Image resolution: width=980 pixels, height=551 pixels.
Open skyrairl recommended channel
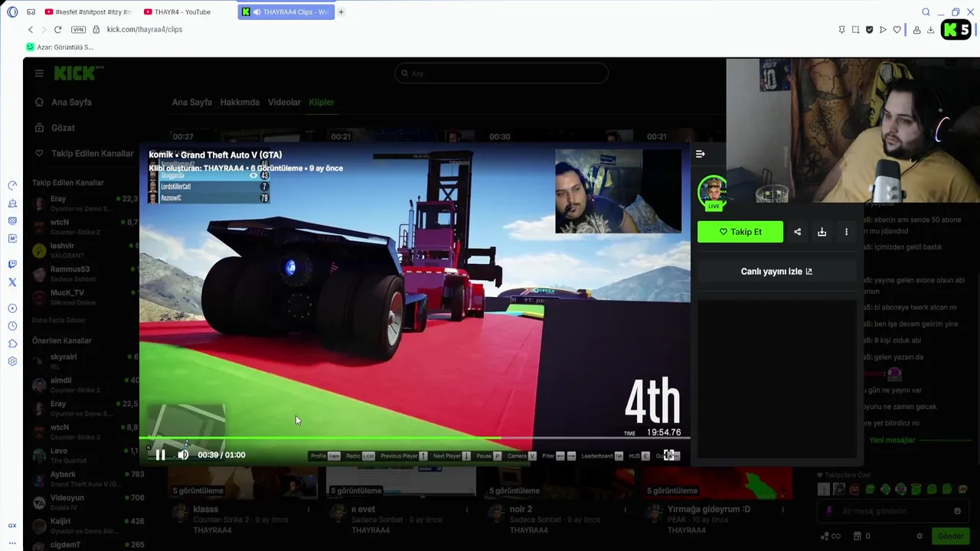click(86, 361)
